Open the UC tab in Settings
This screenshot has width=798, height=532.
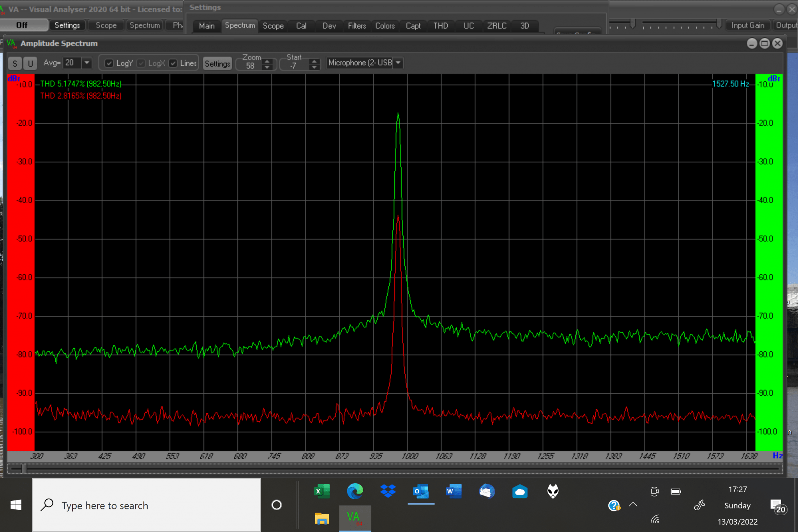tap(469, 26)
